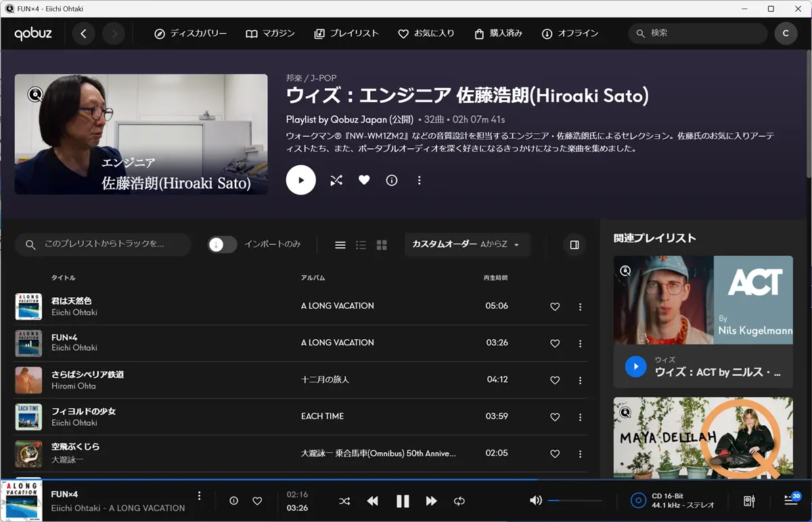Image resolution: width=812 pixels, height=522 pixels.
Task: Mute using the speaker volume icon
Action: (x=536, y=500)
